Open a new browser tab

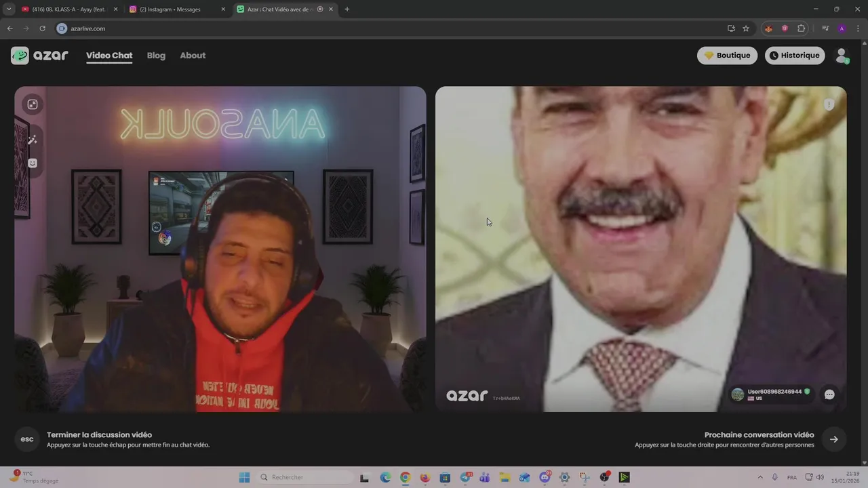pos(347,9)
